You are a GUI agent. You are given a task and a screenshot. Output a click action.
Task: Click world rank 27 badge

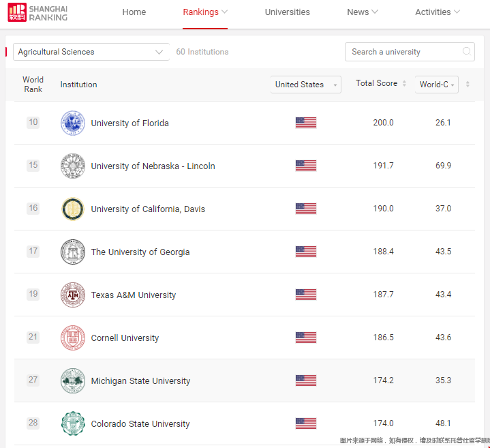[x=33, y=380]
